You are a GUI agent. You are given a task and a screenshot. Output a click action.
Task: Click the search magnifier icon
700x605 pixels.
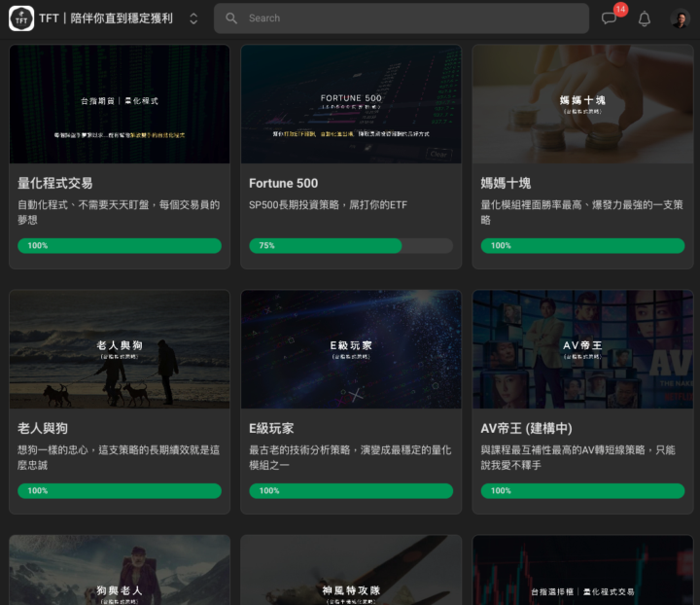pos(231,18)
